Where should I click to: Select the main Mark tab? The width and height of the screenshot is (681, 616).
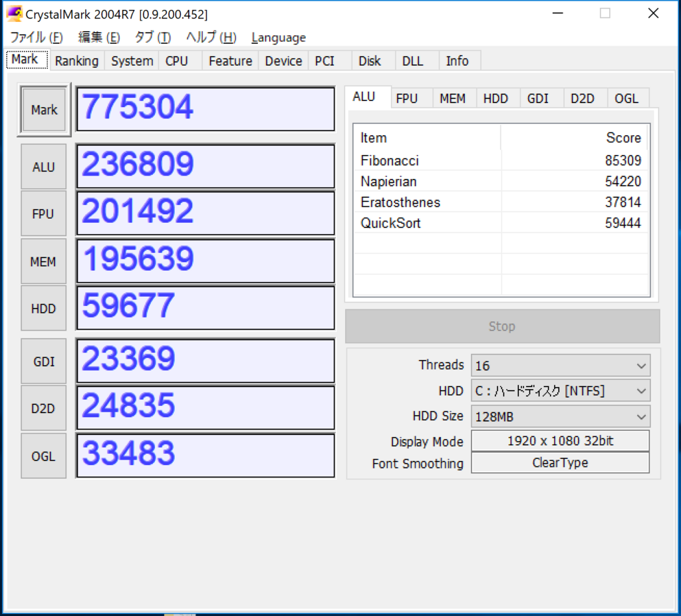click(x=25, y=59)
